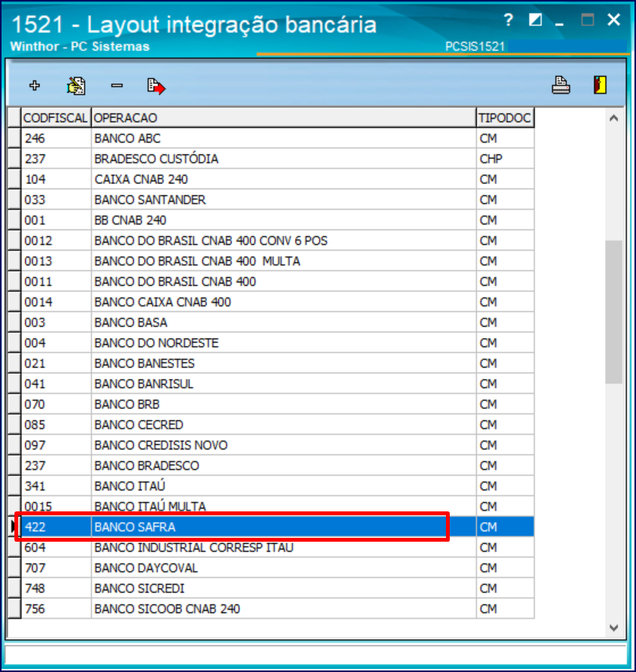Click the plus icon to add a layout

point(35,86)
